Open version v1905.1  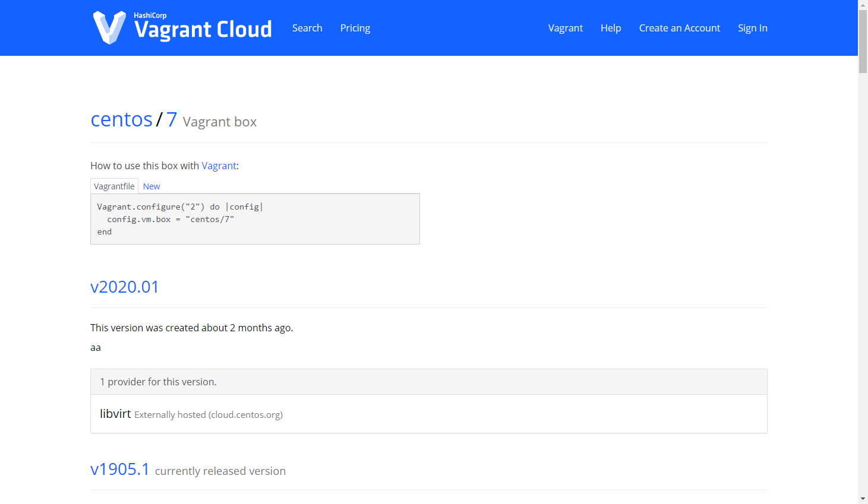pyautogui.click(x=120, y=469)
